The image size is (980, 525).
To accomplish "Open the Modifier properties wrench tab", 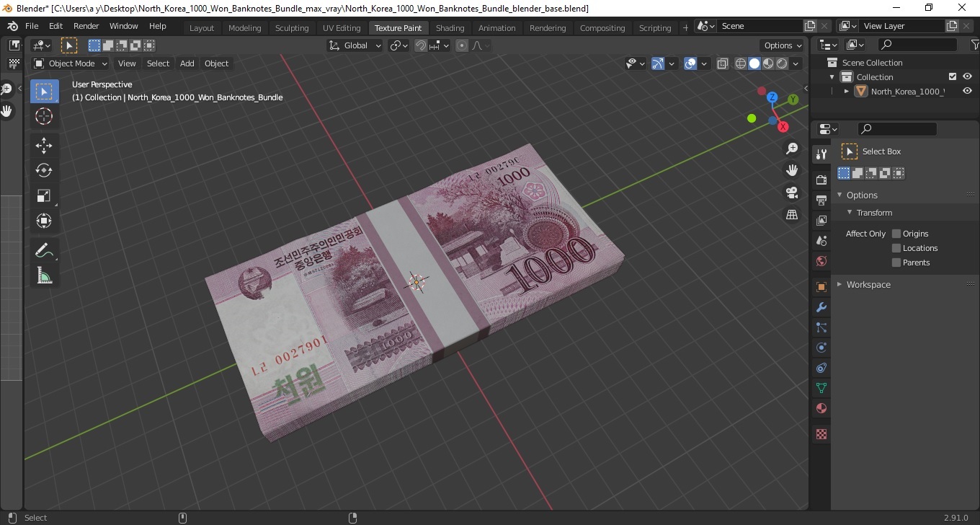I will coord(821,307).
